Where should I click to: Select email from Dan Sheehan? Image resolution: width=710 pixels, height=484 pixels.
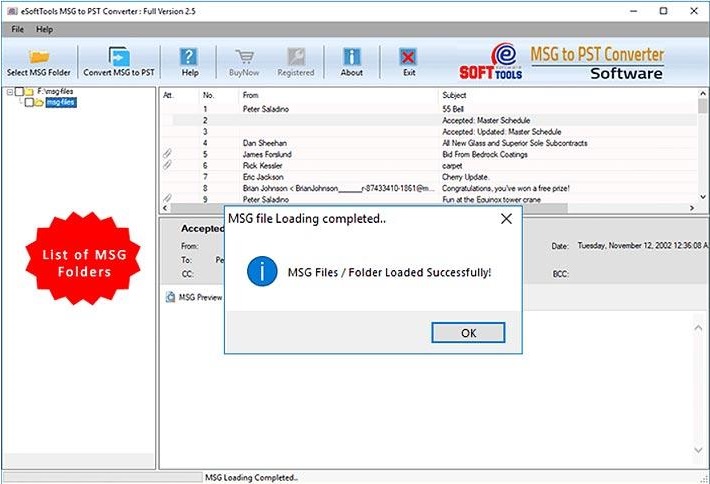[429, 143]
